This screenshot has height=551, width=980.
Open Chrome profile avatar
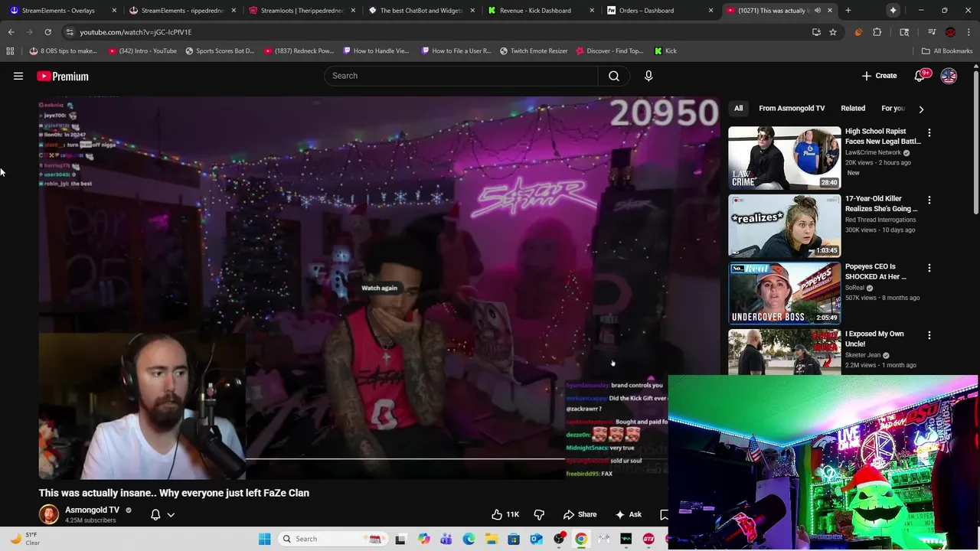tap(950, 32)
